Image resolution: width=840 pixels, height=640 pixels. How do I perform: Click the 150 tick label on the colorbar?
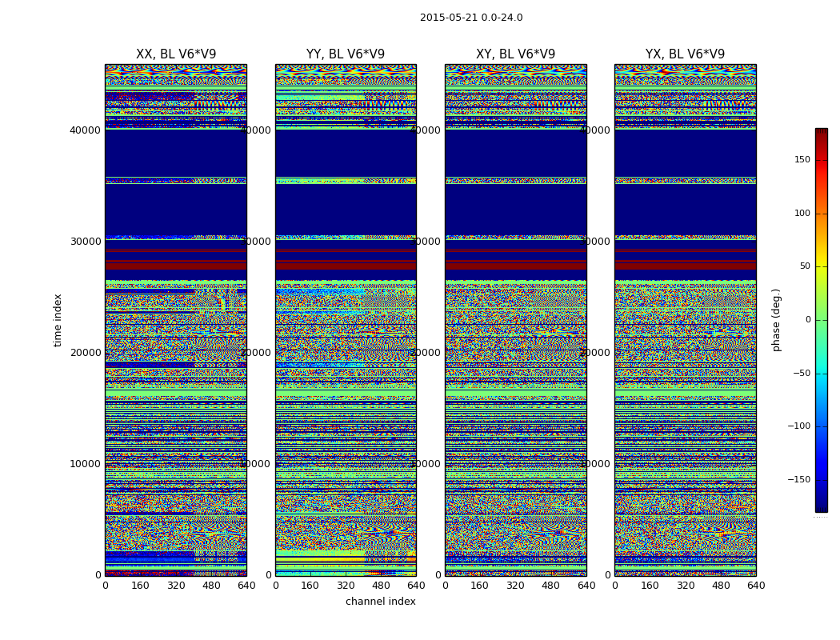[x=802, y=160]
